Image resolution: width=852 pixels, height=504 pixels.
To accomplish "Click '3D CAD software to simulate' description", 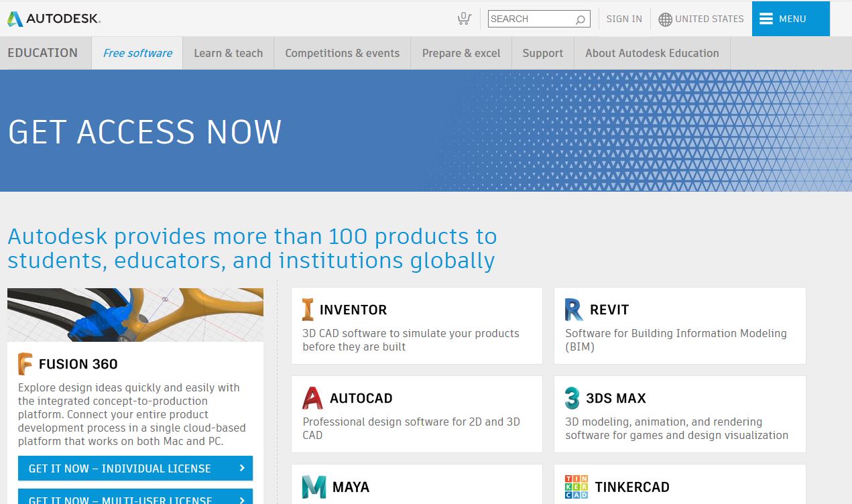I will tap(411, 340).
